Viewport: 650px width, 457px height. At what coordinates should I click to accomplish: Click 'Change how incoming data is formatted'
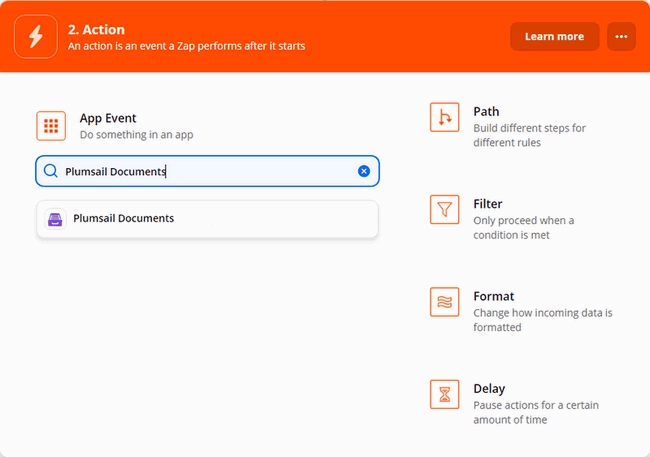pos(543,320)
